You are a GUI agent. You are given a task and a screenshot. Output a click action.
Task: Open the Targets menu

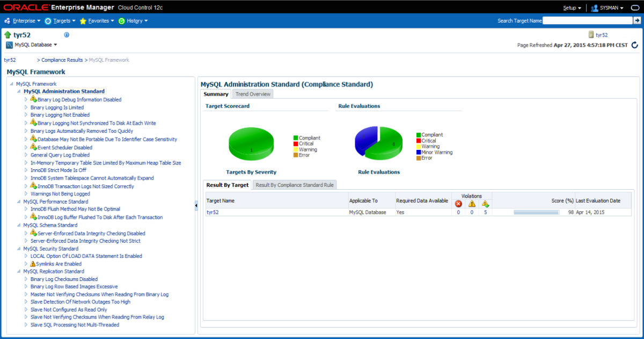60,21
